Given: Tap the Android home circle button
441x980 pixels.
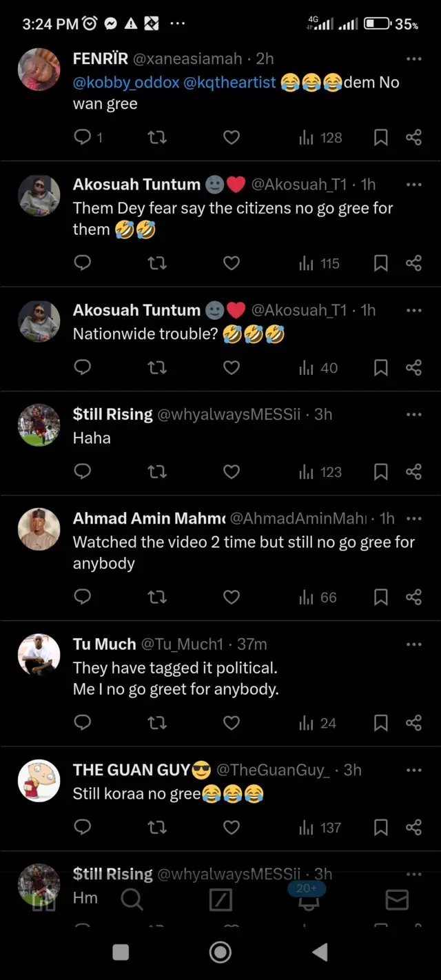Looking at the screenshot, I should tap(220, 952).
